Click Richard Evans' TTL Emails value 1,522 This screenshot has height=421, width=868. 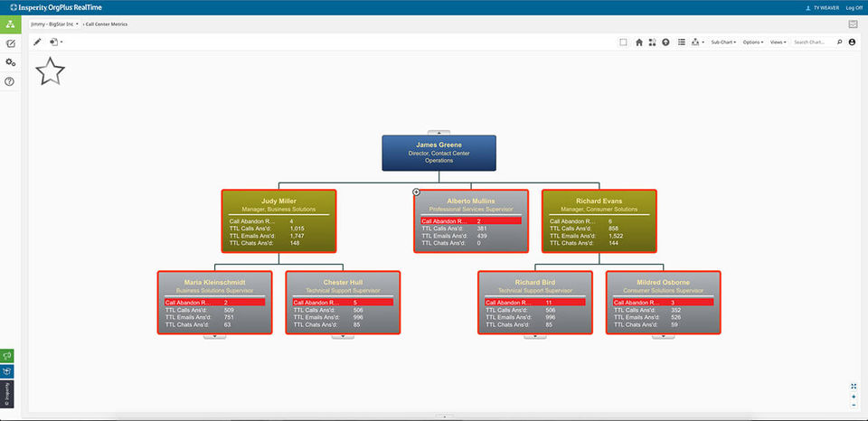point(618,236)
